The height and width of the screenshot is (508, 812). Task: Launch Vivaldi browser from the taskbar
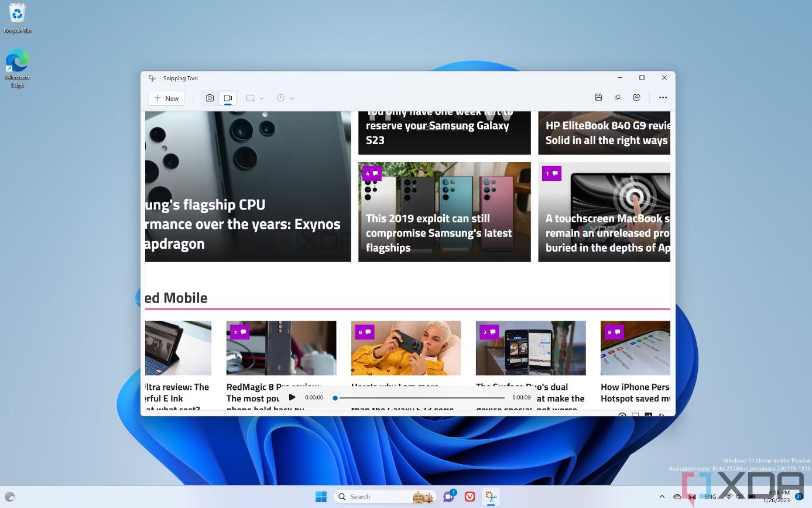click(470, 497)
